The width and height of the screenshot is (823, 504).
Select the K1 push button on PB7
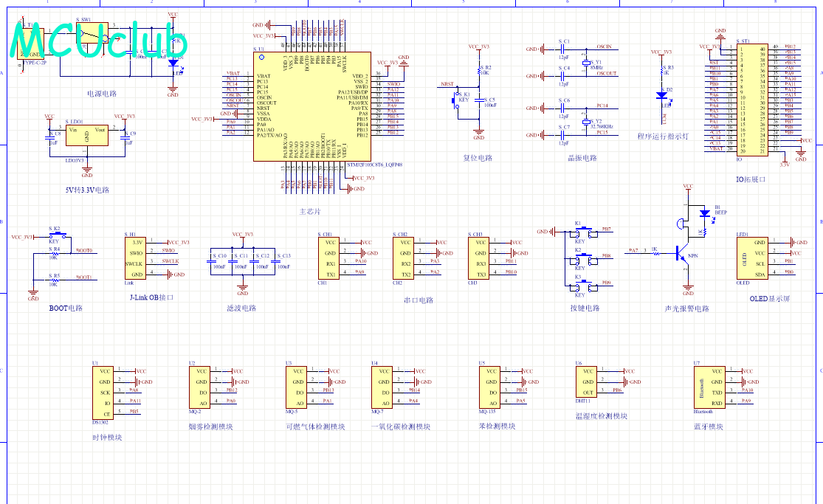pos(583,232)
